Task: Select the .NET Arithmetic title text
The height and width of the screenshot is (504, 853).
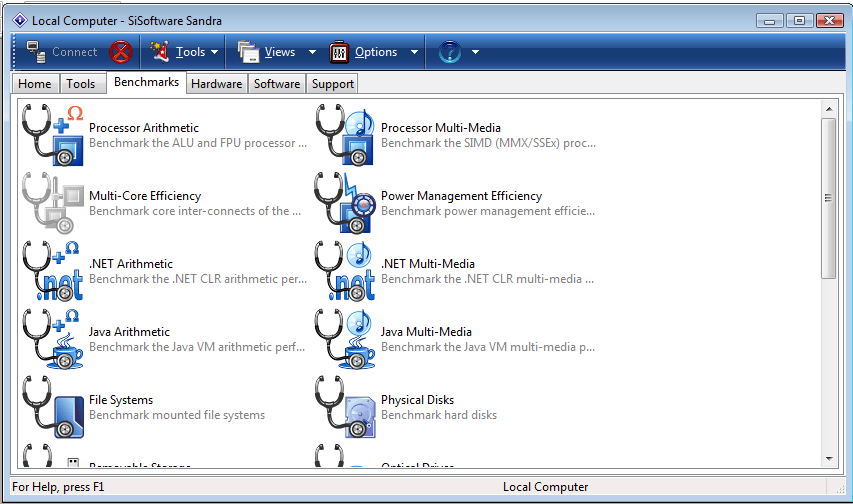Action: tap(131, 264)
